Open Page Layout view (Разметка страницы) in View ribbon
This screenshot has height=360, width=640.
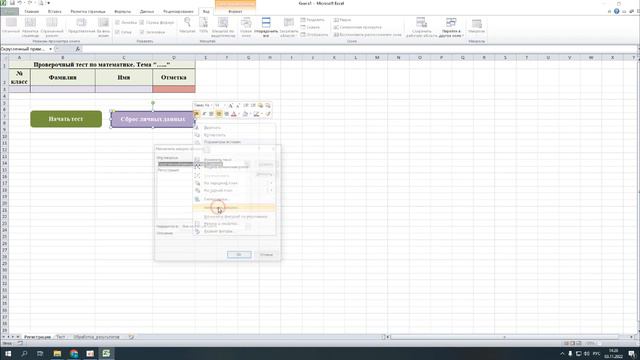click(x=30, y=27)
